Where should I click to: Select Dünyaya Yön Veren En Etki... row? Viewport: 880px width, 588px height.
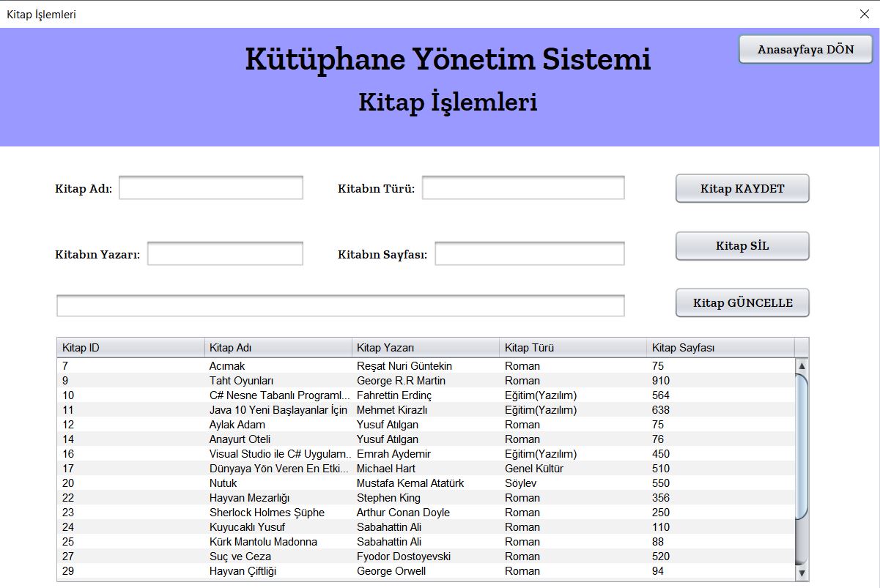pyautogui.click(x=426, y=469)
